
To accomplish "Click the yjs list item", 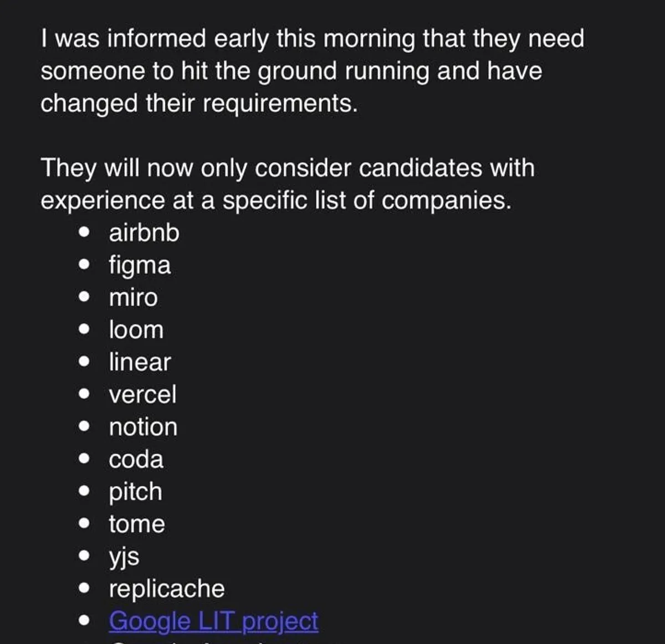I will point(124,557).
